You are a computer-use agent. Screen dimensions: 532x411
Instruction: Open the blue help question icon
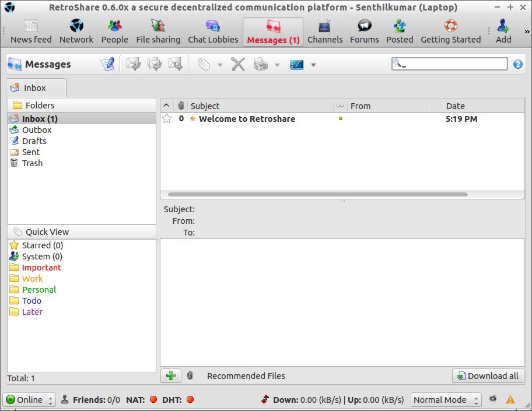pos(518,64)
